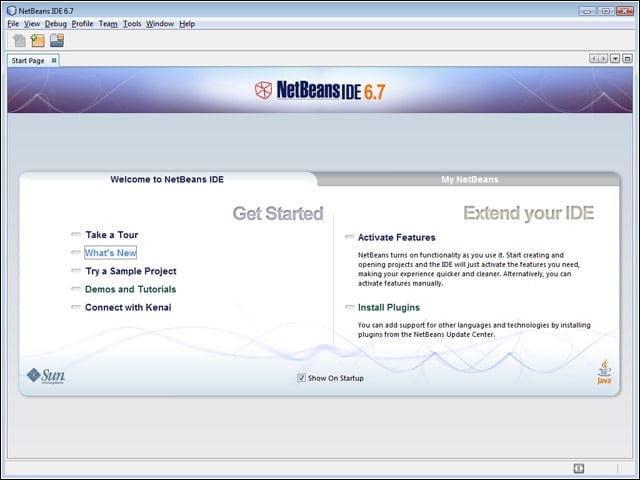Click the NetBeans cube icon in title bar

[11, 11]
